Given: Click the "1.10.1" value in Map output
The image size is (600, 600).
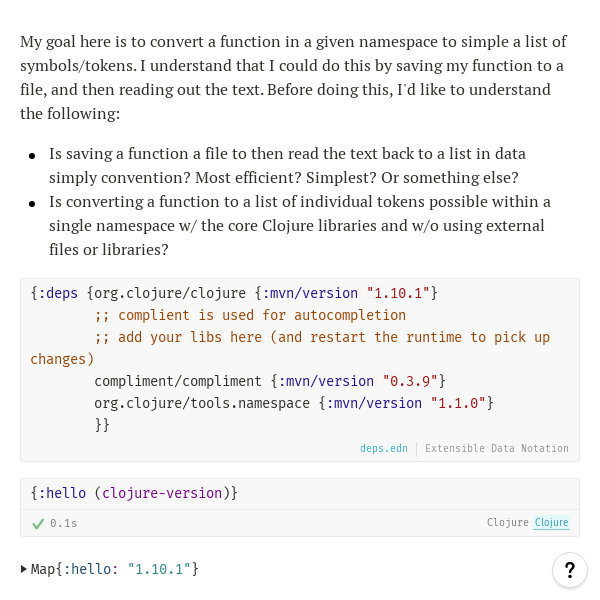Looking at the screenshot, I should pyautogui.click(x=159, y=569).
